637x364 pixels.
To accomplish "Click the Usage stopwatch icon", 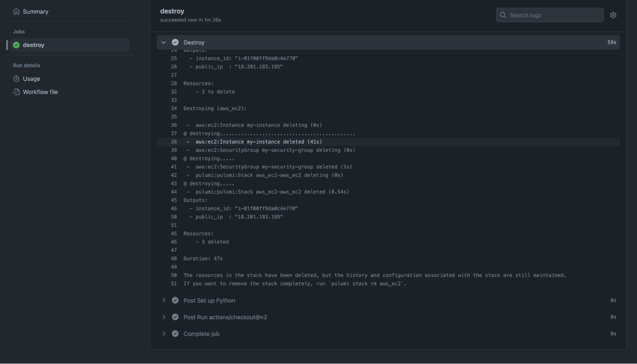I will 16,79.
